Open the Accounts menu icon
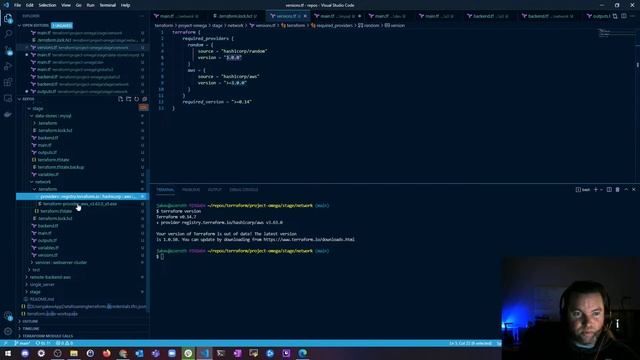Screen dimensions: 640x360 [8, 316]
